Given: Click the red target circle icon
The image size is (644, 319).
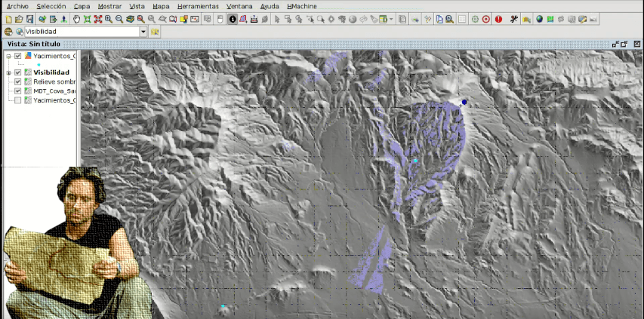Looking at the screenshot, I should (x=485, y=19).
